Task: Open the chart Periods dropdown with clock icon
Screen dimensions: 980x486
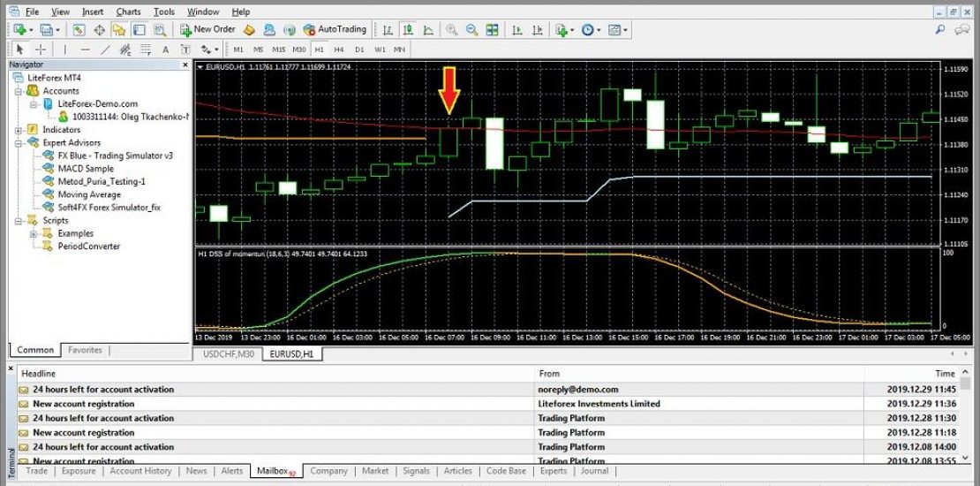Action: pyautogui.click(x=590, y=29)
